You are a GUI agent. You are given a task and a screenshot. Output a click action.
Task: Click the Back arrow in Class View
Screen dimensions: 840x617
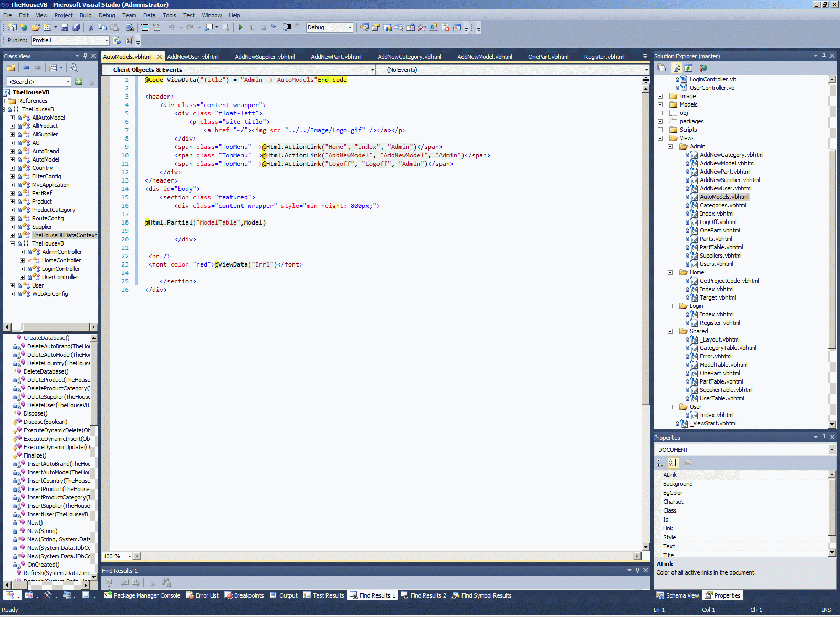click(26, 68)
